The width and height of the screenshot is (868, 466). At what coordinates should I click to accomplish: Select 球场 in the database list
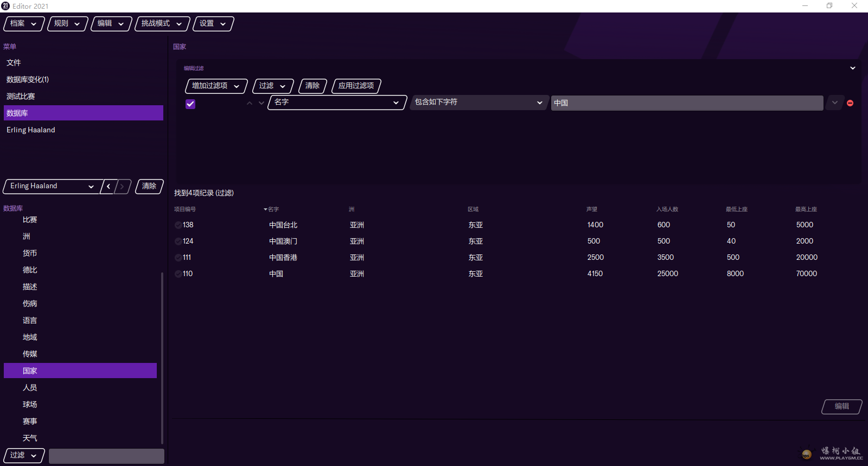[x=30, y=405]
